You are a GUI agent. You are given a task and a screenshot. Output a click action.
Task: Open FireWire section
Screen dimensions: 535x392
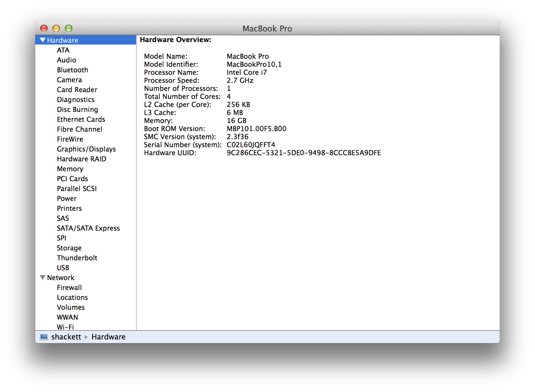70,139
